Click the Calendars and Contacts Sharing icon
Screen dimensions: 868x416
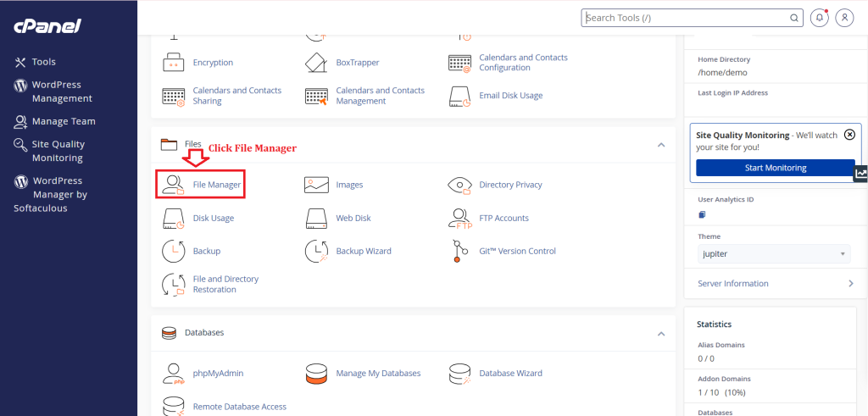click(x=173, y=96)
